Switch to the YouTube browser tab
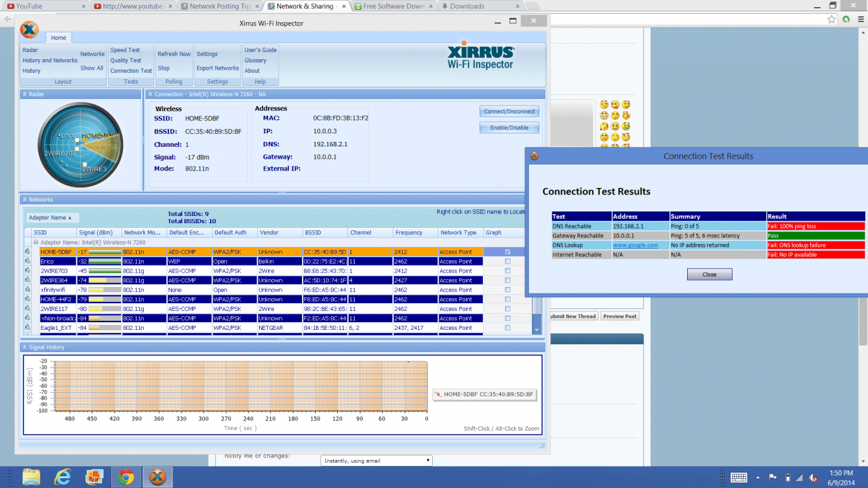The height and width of the screenshot is (488, 868). pos(44,7)
